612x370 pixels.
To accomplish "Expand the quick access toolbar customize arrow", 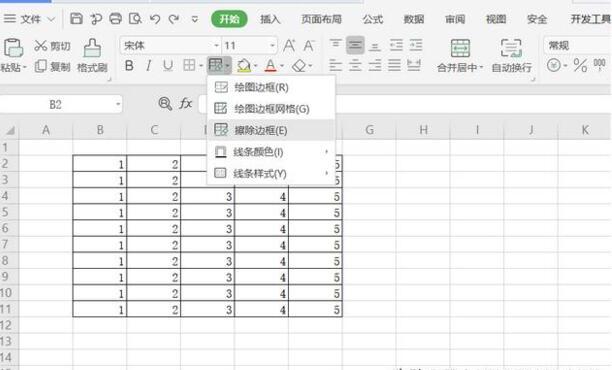I will tap(194, 19).
